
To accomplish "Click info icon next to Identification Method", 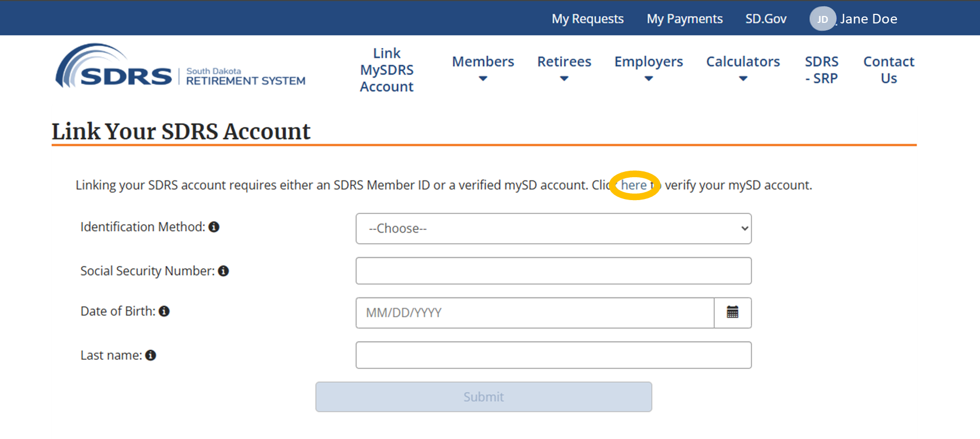I will click(214, 227).
